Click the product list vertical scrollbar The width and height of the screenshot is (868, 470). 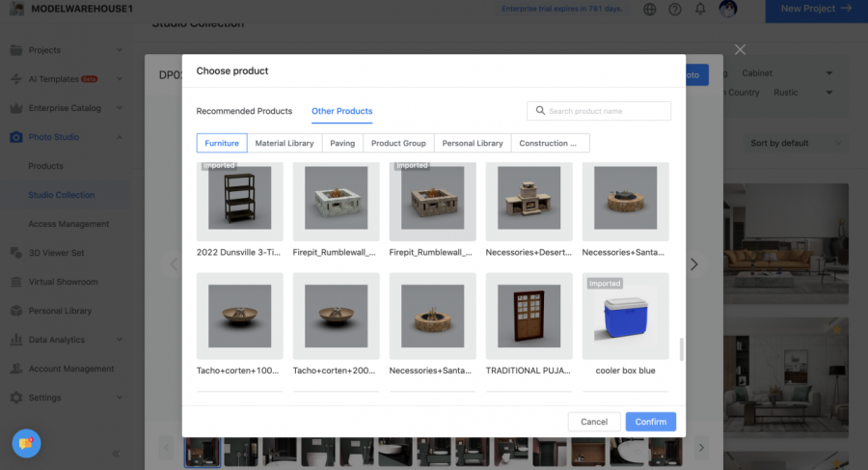click(682, 349)
